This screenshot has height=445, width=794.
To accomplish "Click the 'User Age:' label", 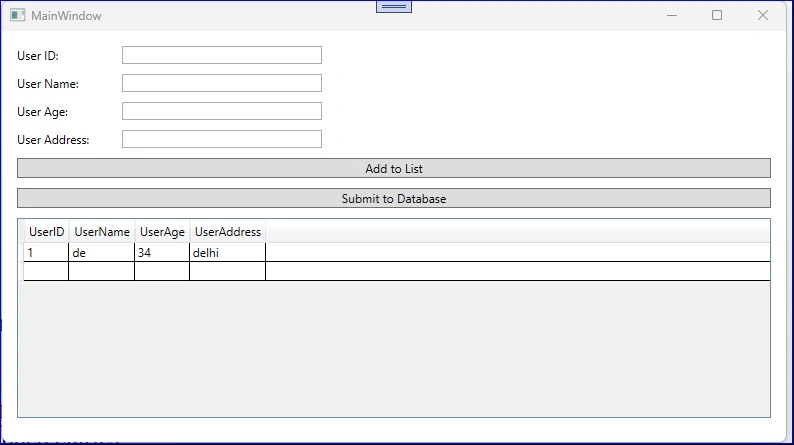I will tap(43, 112).
